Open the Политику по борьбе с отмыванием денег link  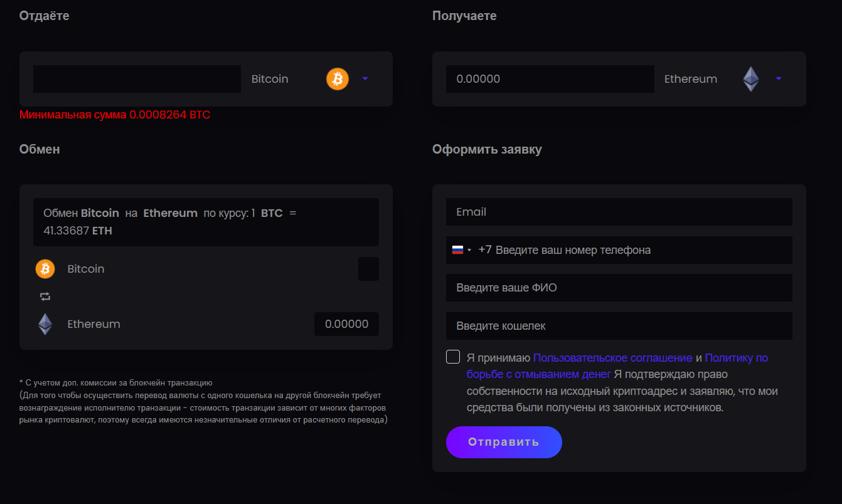click(x=736, y=358)
